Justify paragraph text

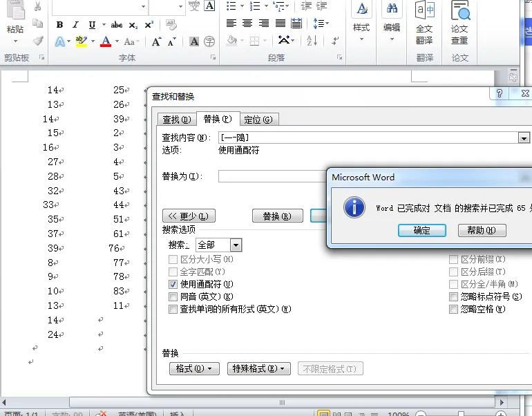point(281,23)
